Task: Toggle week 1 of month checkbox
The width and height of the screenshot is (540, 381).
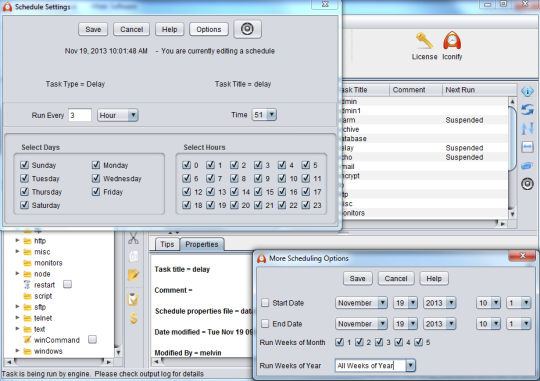Action: click(339, 342)
